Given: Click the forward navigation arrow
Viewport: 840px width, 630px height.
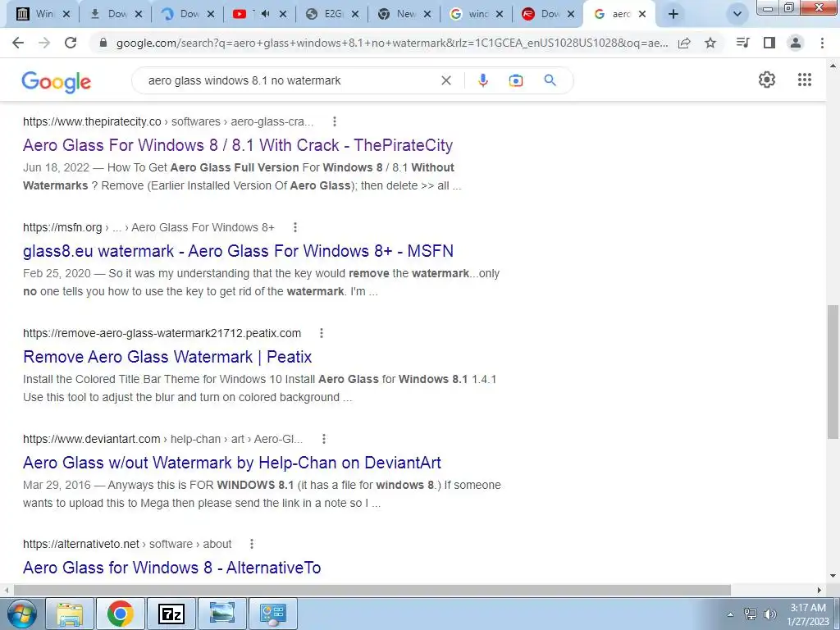Looking at the screenshot, I should point(44,43).
